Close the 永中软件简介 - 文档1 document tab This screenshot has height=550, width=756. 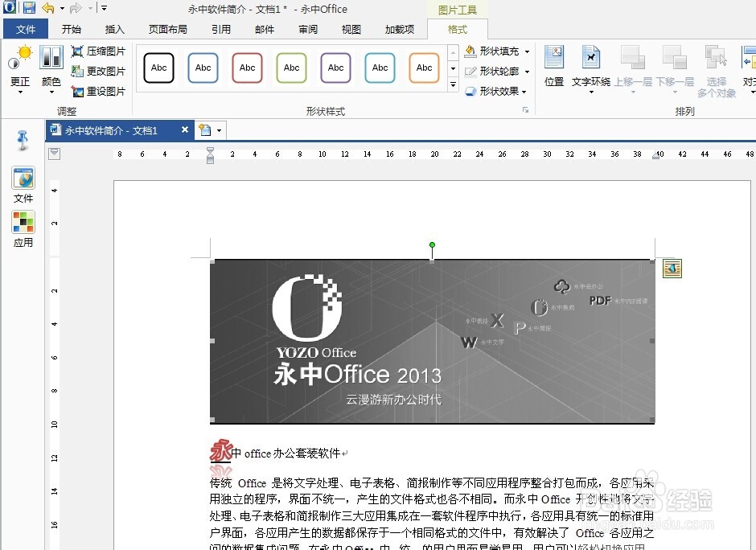click(x=185, y=129)
